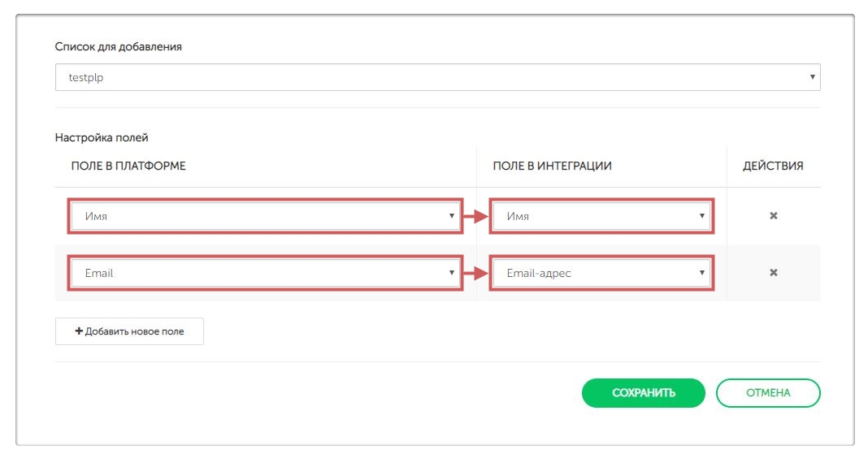
Task: Click the plus icon before Добавить новое поле
Action: (79, 331)
